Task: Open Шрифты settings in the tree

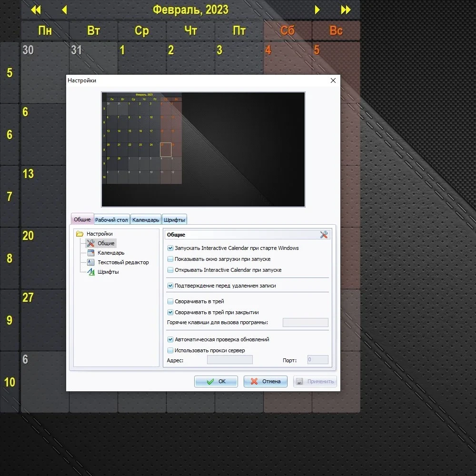Action: 103,272
